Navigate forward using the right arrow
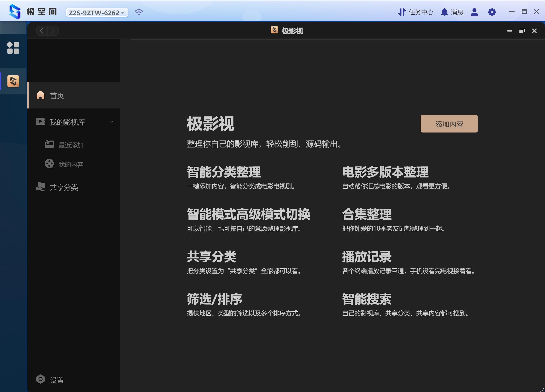Image resolution: width=545 pixels, height=392 pixels. 53,31
